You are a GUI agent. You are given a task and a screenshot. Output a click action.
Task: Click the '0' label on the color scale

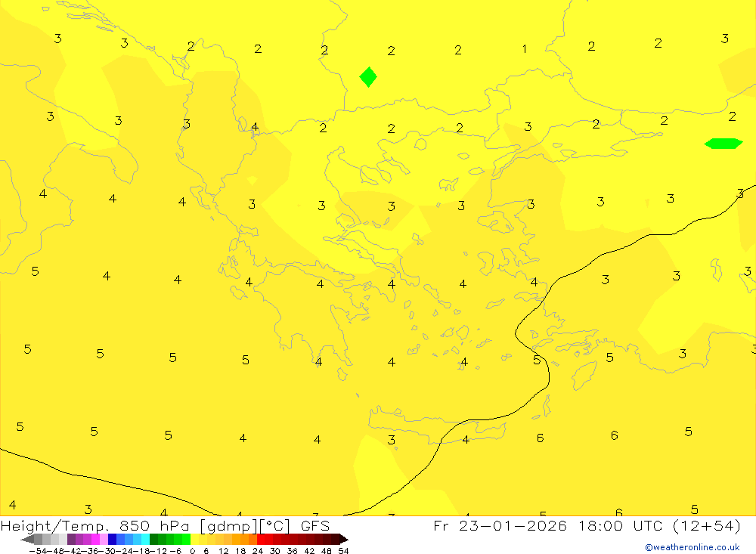(192, 551)
